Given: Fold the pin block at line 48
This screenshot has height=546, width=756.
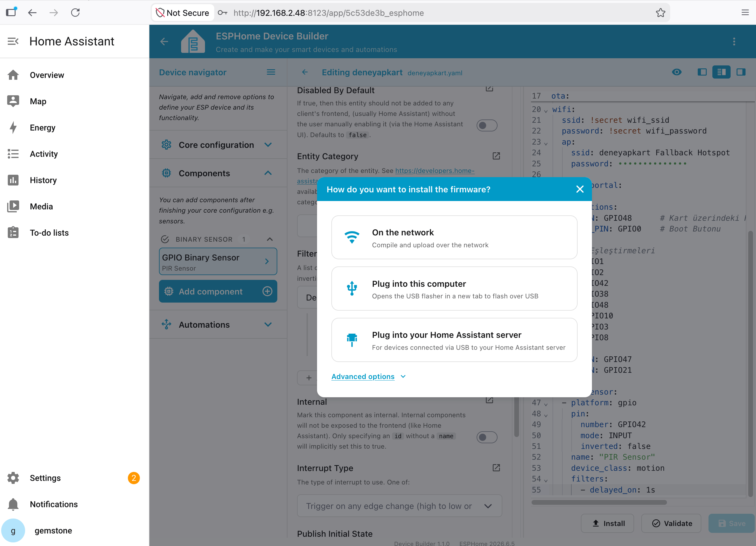Looking at the screenshot, I should (546, 415).
